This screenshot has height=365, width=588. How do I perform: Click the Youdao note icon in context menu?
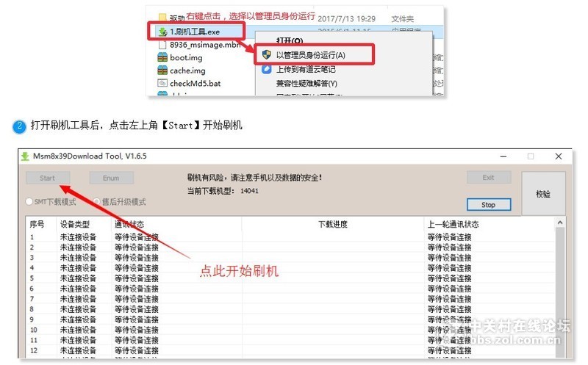tap(266, 69)
